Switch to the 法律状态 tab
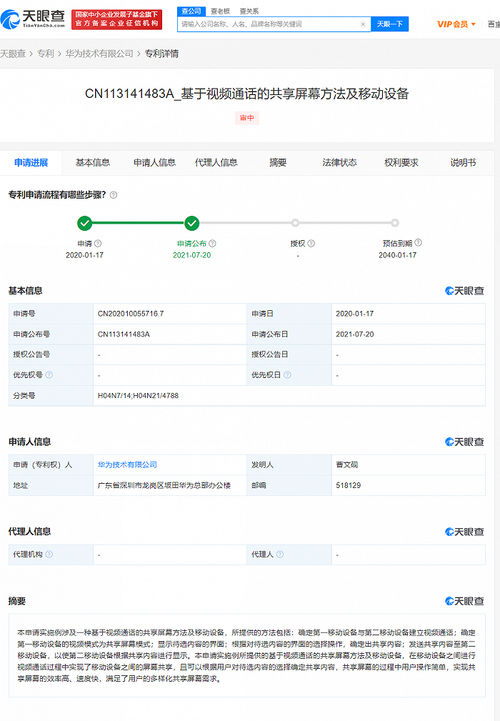The image size is (500, 721). click(x=339, y=162)
